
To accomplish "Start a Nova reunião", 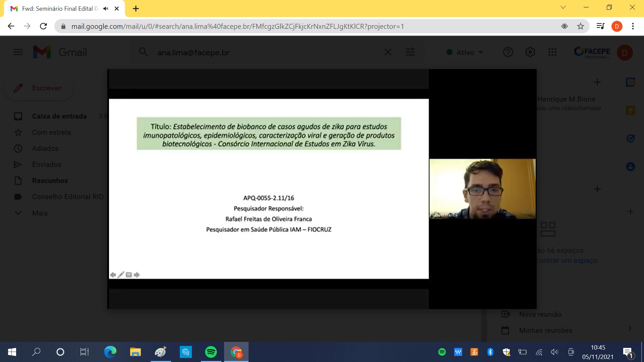I will click(540, 314).
